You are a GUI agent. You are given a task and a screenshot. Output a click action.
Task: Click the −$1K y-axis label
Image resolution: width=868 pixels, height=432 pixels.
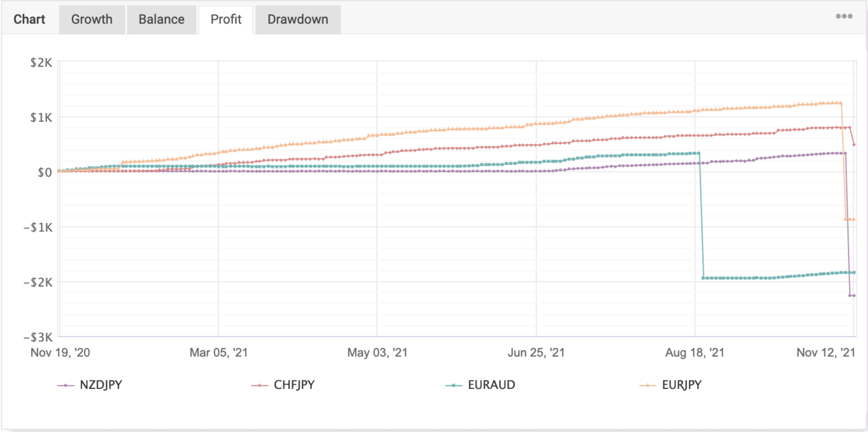click(37, 227)
